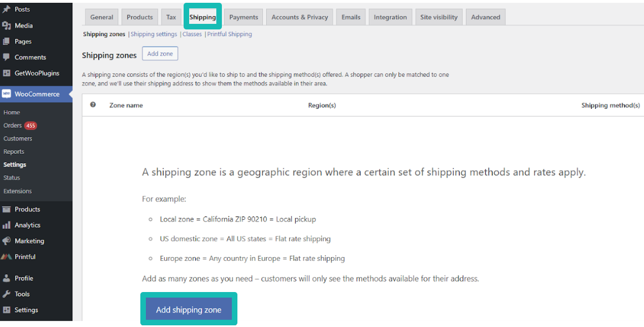This screenshot has width=644, height=327.
Task: Switch to the Emails tab
Action: pyautogui.click(x=351, y=17)
